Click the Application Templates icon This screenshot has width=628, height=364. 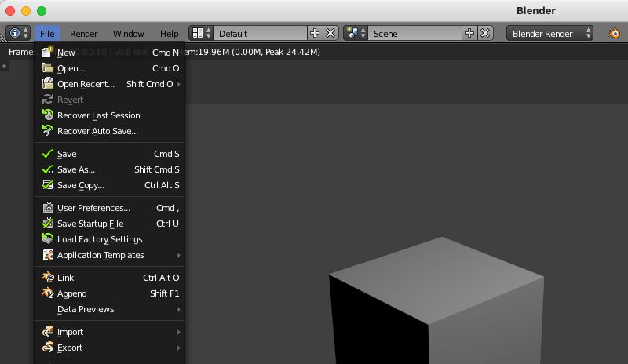(x=48, y=254)
